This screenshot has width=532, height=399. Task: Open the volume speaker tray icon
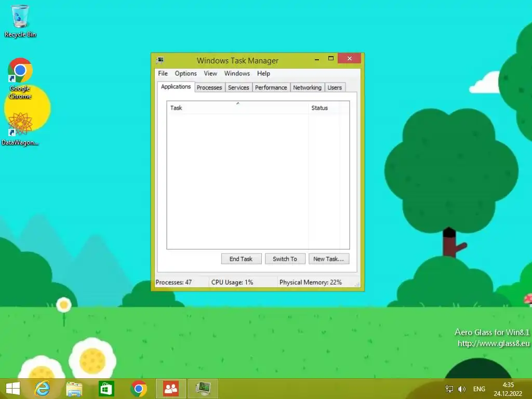461,389
